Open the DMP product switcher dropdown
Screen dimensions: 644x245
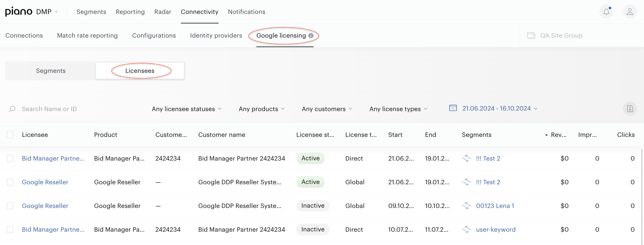pyautogui.click(x=47, y=12)
